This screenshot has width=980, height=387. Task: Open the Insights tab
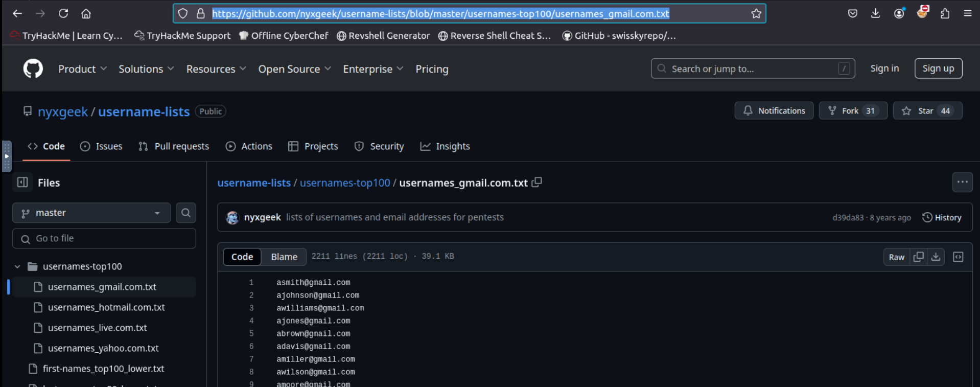pyautogui.click(x=445, y=146)
